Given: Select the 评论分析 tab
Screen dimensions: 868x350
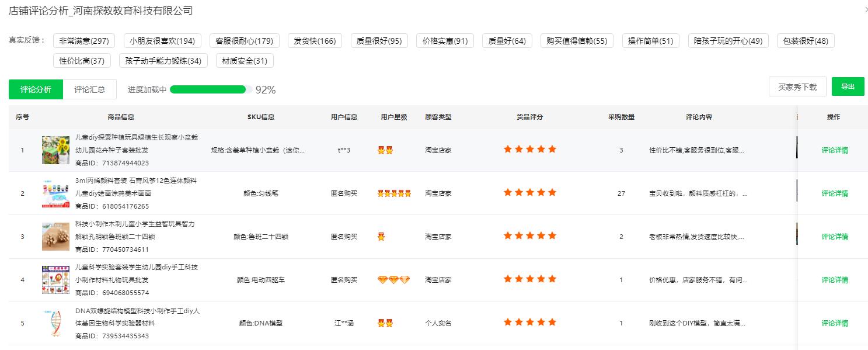Looking at the screenshot, I should [36, 89].
